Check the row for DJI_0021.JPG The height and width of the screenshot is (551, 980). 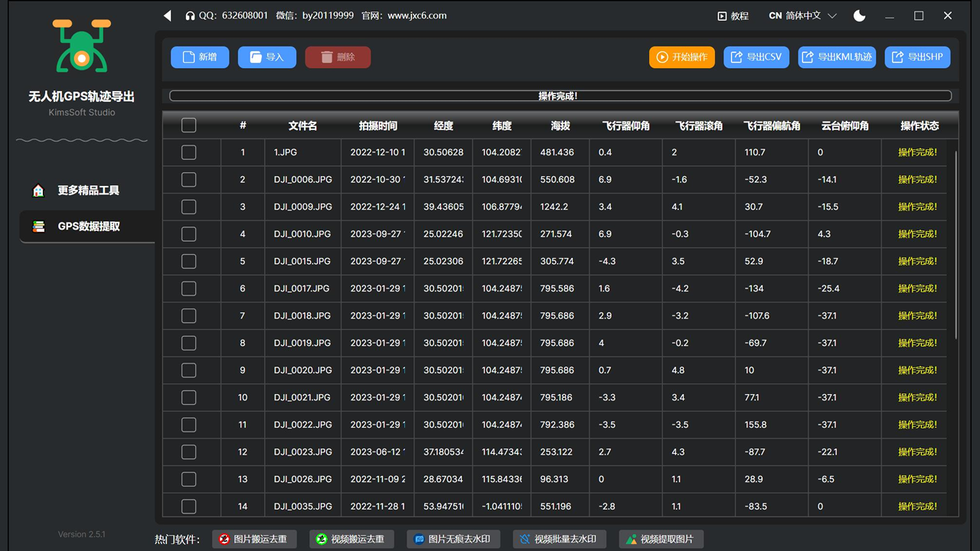coord(189,397)
